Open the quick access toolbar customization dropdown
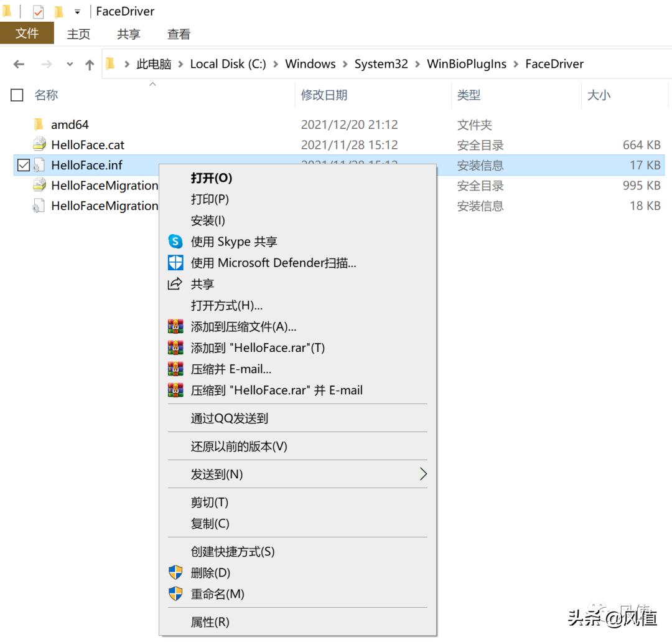Viewport: 672px width, 642px height. (x=77, y=11)
